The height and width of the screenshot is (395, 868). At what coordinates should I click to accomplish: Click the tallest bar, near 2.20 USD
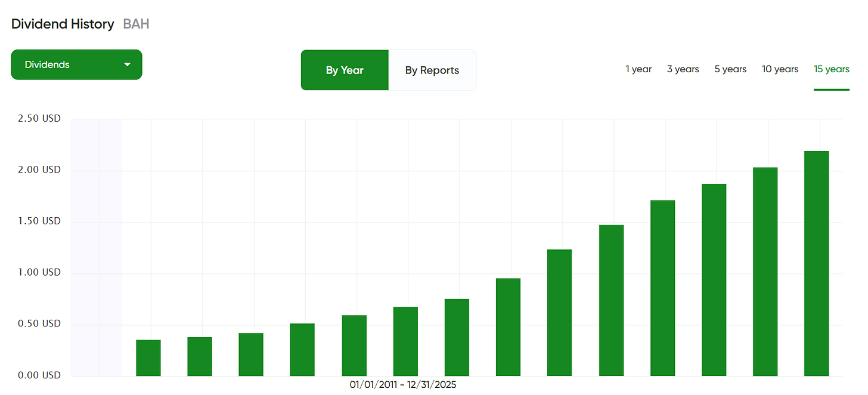pos(817,264)
